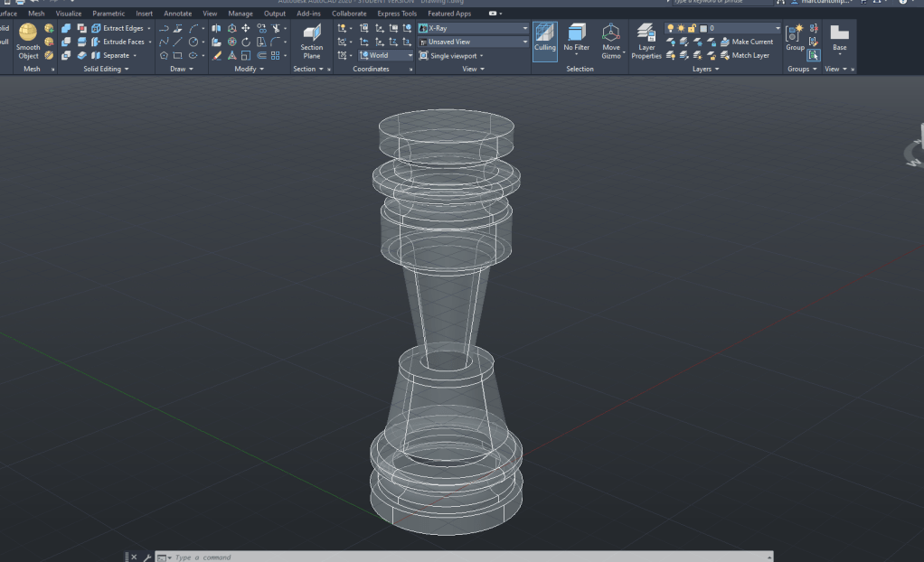Toggle the layer on/off lightbulb icon
Image resolution: width=924 pixels, height=562 pixels.
(670, 28)
